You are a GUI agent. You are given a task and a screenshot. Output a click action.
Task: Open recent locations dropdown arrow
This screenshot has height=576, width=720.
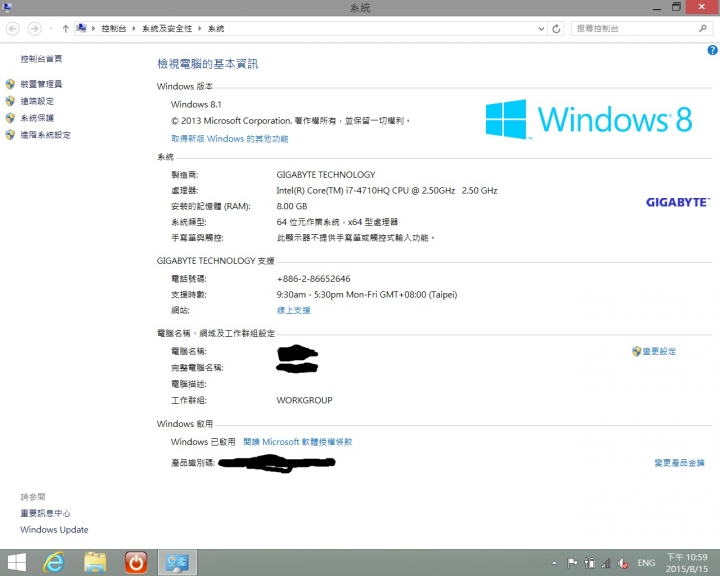point(51,29)
